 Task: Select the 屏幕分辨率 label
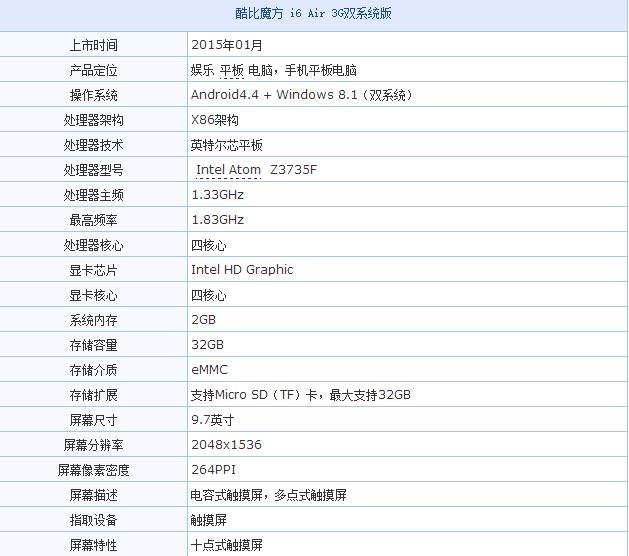[93, 445]
